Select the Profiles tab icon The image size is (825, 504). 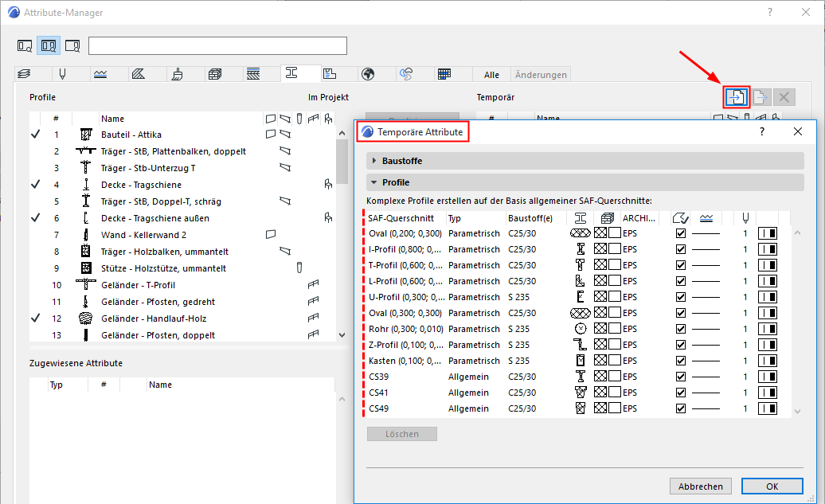tap(291, 73)
